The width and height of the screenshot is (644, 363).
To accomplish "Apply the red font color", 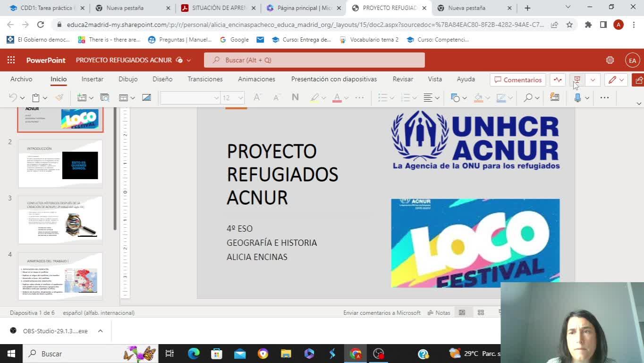I will [x=337, y=97].
